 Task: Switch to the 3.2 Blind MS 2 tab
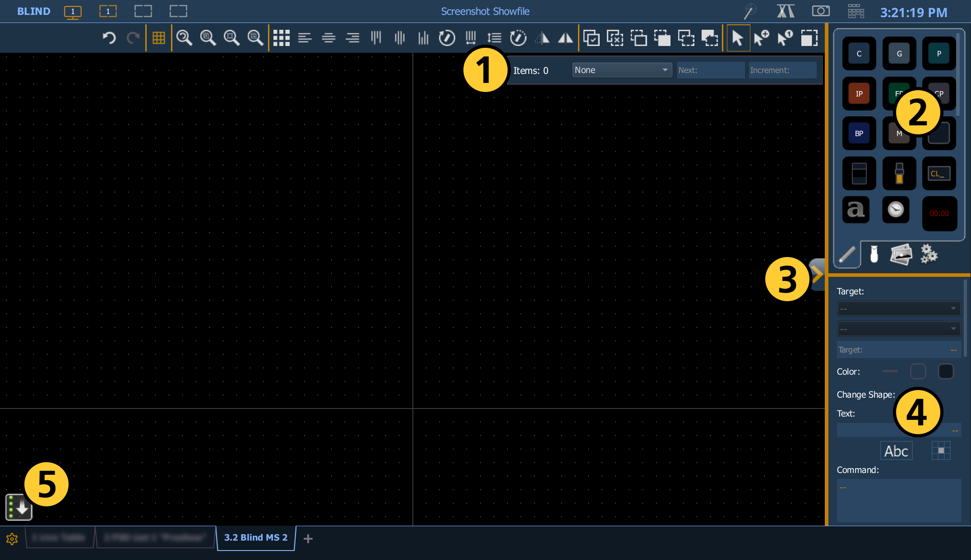tap(256, 538)
